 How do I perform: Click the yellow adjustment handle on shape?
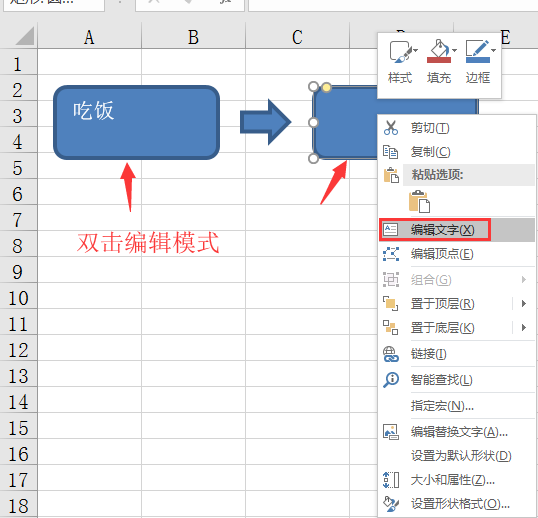327,87
